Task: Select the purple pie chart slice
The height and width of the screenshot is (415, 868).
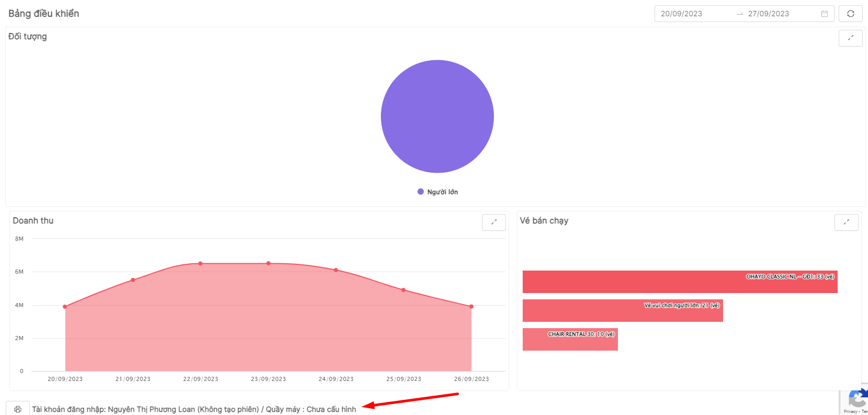Action: coord(437,116)
